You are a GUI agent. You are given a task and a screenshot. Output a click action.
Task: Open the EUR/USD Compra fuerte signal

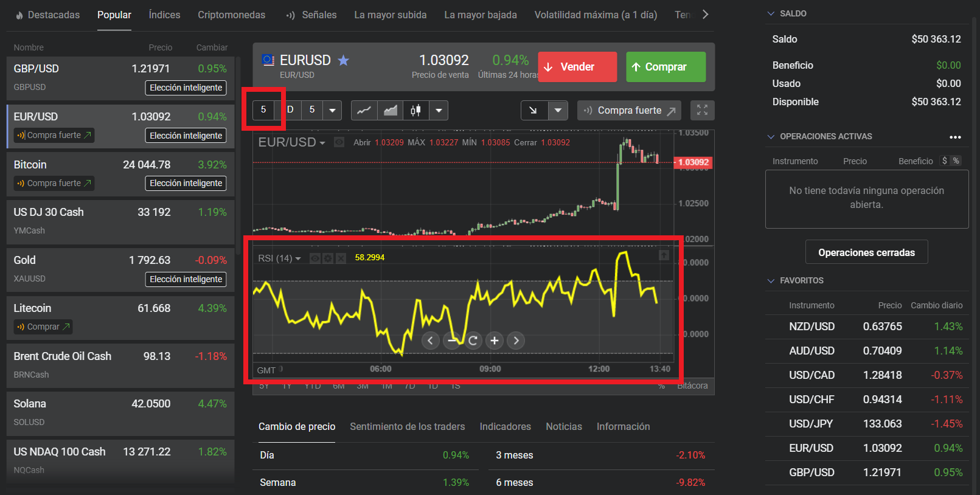(54, 135)
